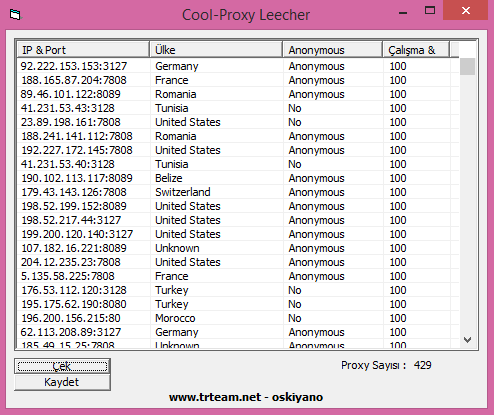The width and height of the screenshot is (494, 415).
Task: Click the Çek button
Action: point(62,366)
